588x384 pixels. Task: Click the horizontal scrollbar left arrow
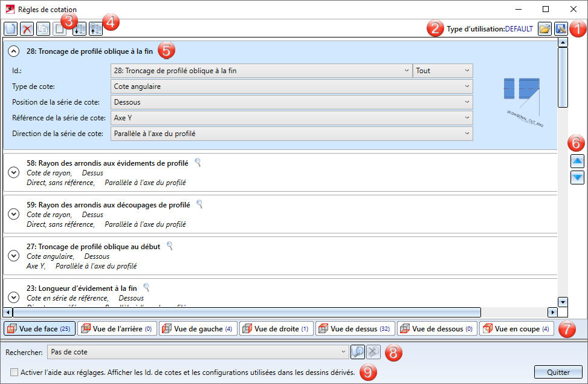(8, 312)
